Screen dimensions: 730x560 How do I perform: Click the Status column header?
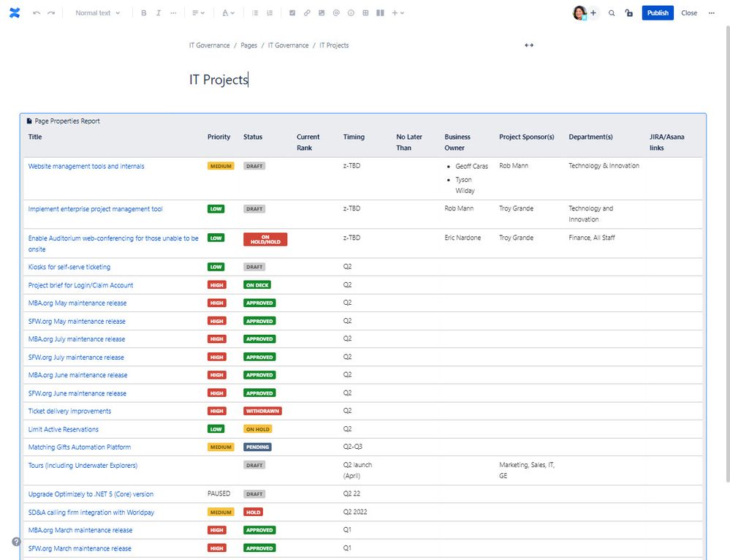(253, 137)
